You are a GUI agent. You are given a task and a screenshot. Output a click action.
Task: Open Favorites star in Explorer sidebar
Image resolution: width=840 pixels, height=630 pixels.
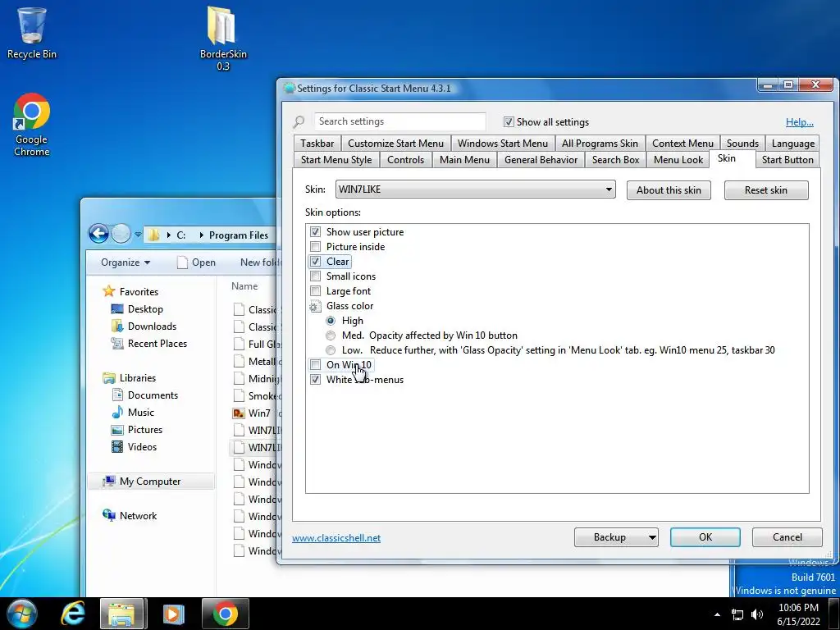109,291
